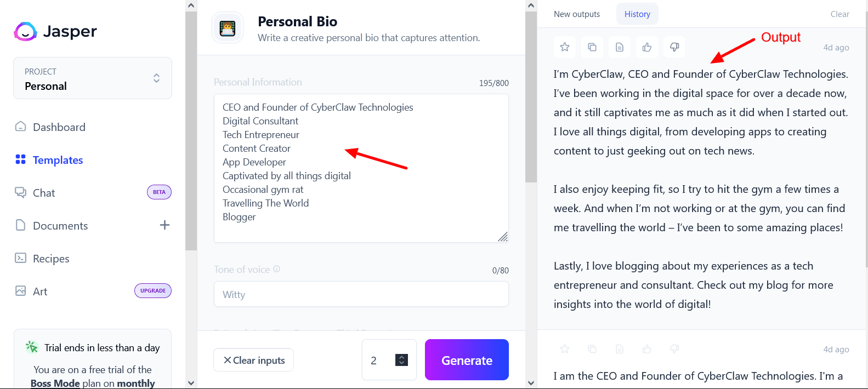
Task: Click the Clear inputs button
Action: (x=254, y=360)
